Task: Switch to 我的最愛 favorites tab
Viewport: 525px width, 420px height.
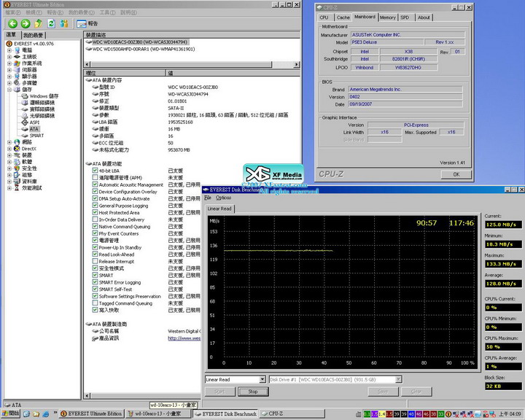Action: tap(33, 35)
